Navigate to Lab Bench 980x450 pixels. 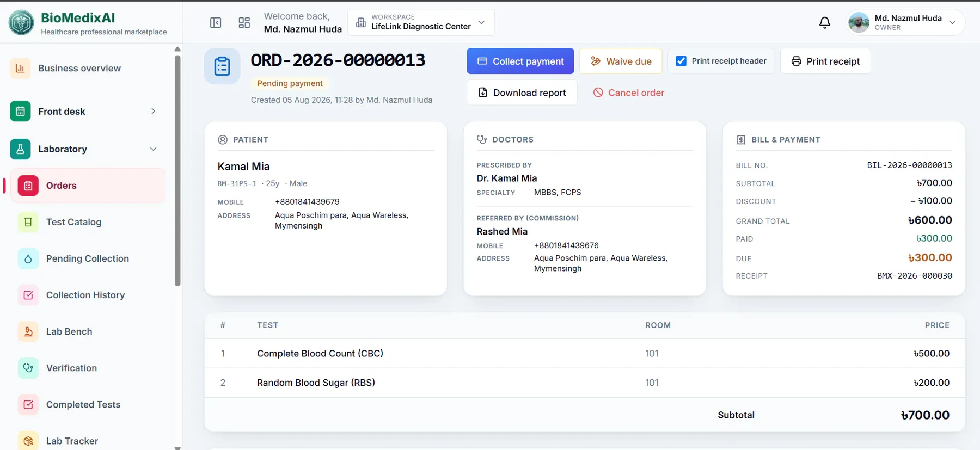[87, 331]
